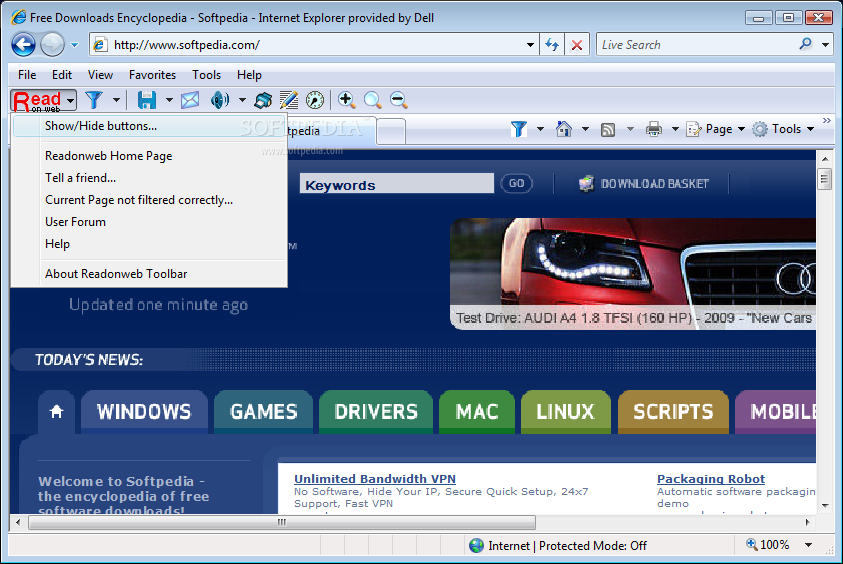Open the File menu
The image size is (843, 564).
pyautogui.click(x=27, y=75)
